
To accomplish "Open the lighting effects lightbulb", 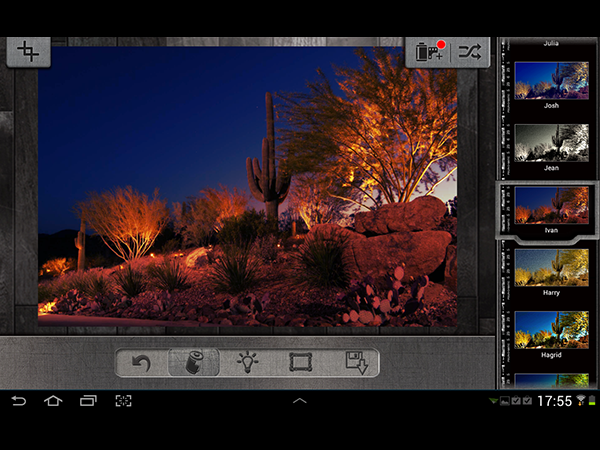I will click(247, 362).
